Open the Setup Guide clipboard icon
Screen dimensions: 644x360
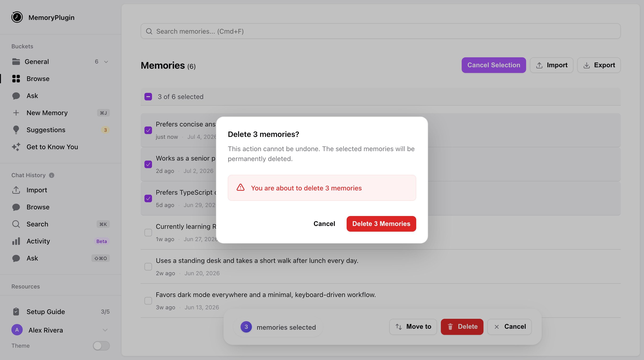[16, 311]
